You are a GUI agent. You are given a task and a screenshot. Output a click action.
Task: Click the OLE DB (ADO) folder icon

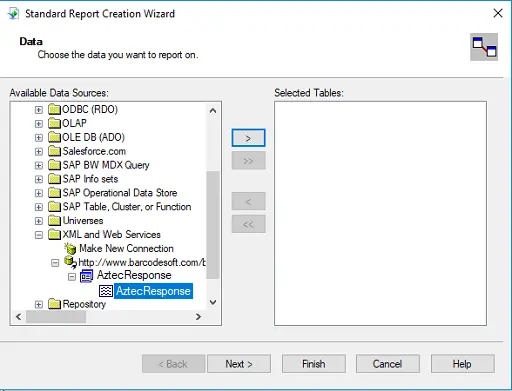pos(54,137)
